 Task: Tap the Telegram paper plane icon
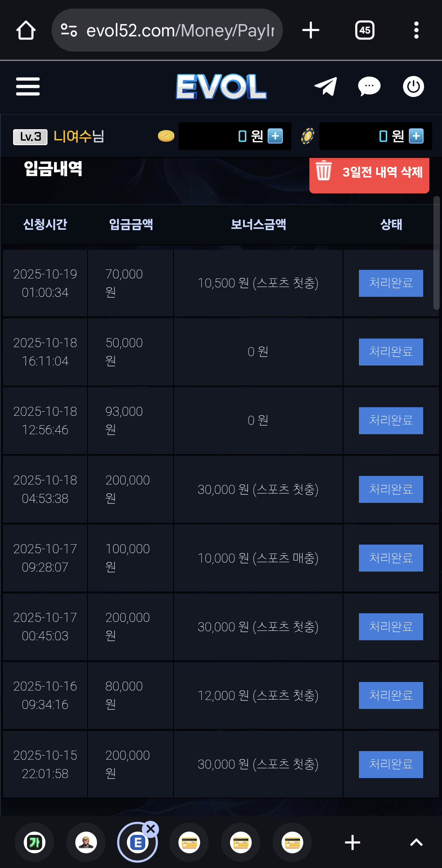point(325,86)
